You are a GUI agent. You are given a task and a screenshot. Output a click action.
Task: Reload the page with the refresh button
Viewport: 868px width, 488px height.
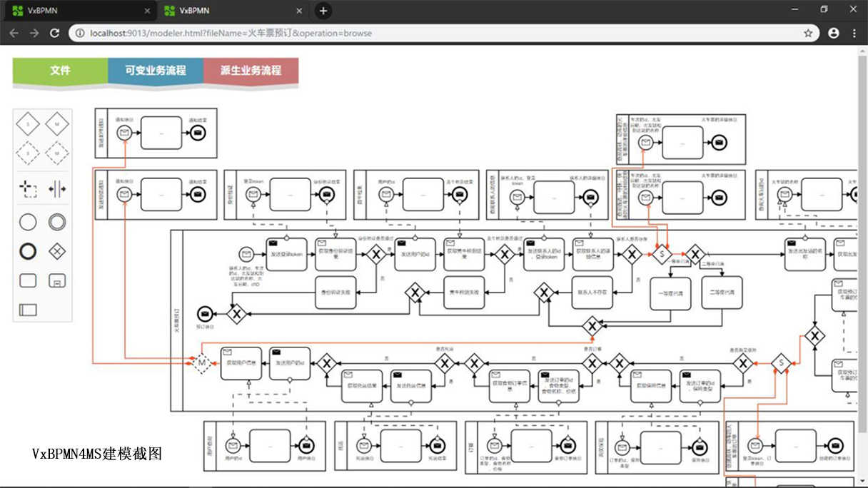coord(54,33)
